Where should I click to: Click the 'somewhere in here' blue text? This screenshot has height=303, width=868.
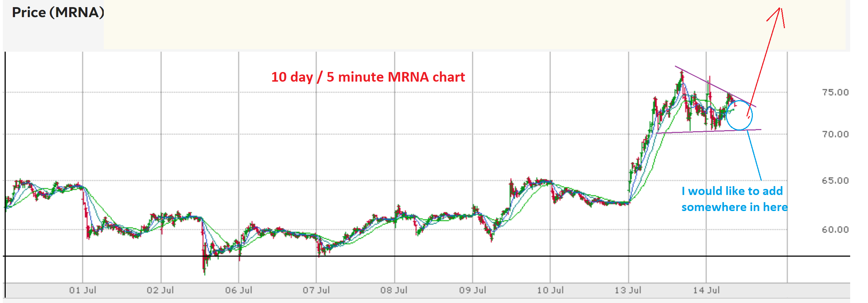click(734, 207)
